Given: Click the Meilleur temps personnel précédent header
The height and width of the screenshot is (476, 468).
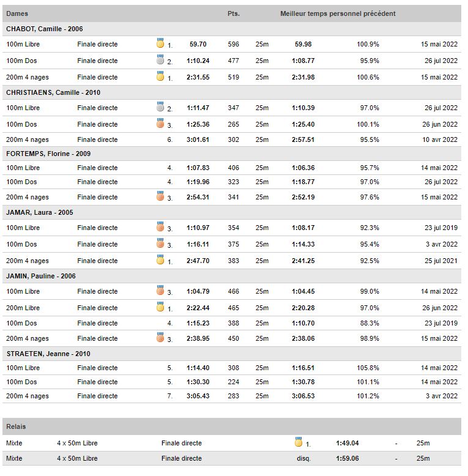Looking at the screenshot, I should coord(338,13).
